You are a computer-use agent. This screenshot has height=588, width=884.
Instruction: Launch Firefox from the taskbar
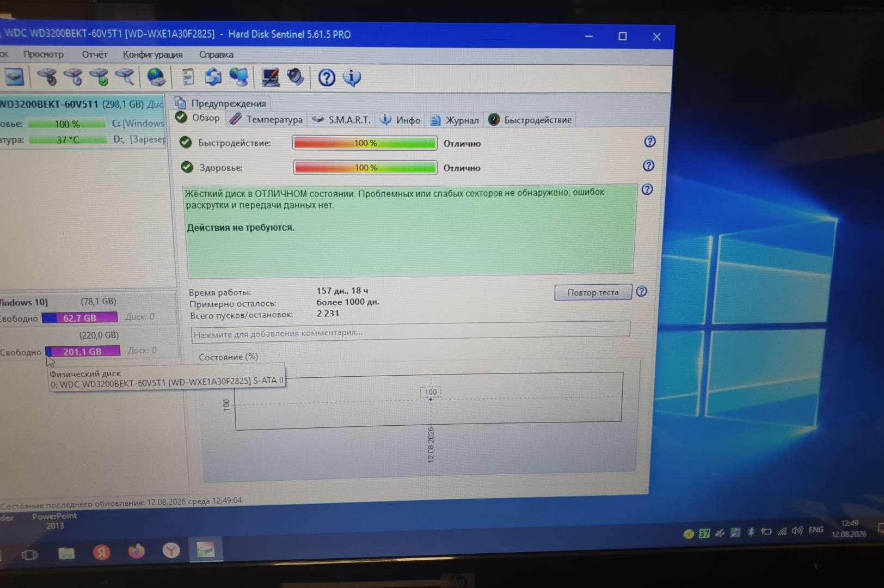pyautogui.click(x=136, y=551)
